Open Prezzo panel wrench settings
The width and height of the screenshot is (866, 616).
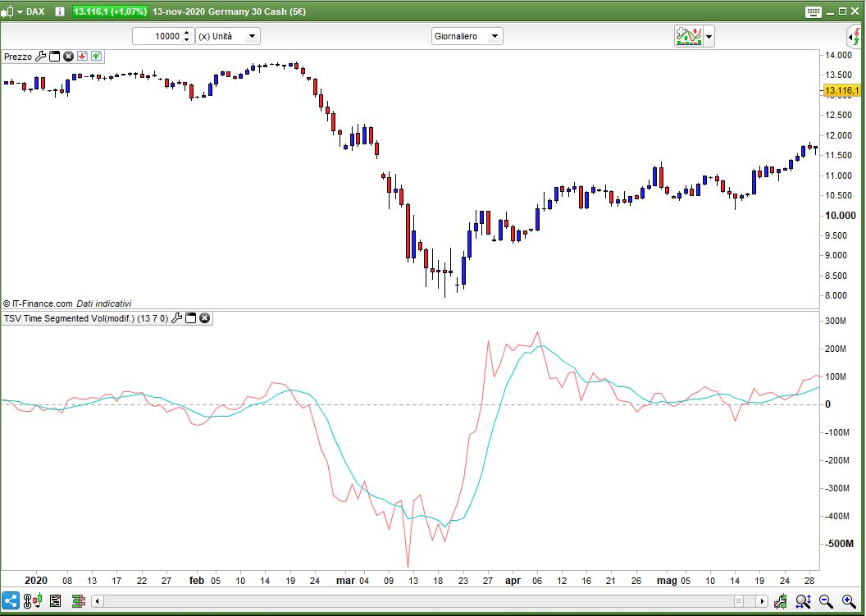click(x=41, y=57)
